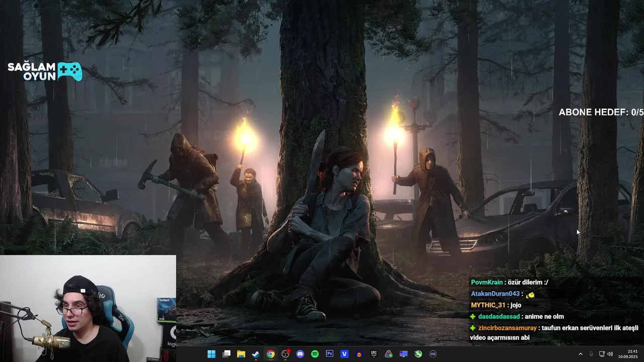Open File Explorer from the taskbar
The image size is (644, 362).
point(241,354)
